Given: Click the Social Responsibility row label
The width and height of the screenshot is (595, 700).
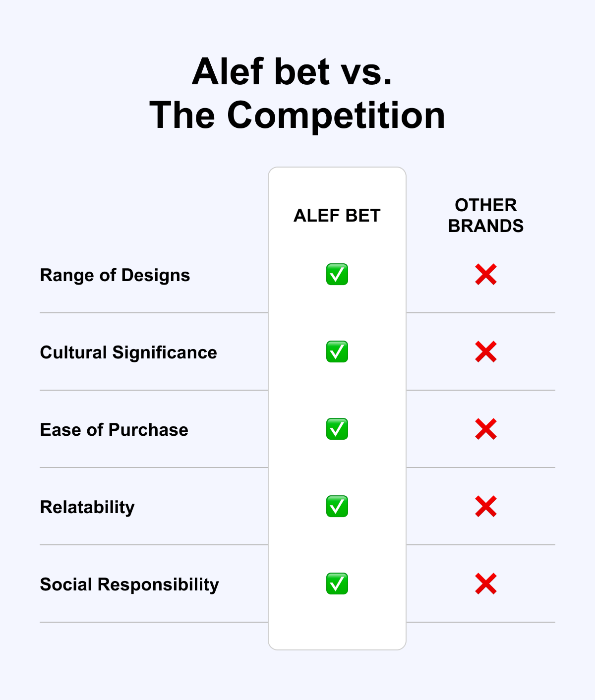Looking at the screenshot, I should [x=129, y=584].
